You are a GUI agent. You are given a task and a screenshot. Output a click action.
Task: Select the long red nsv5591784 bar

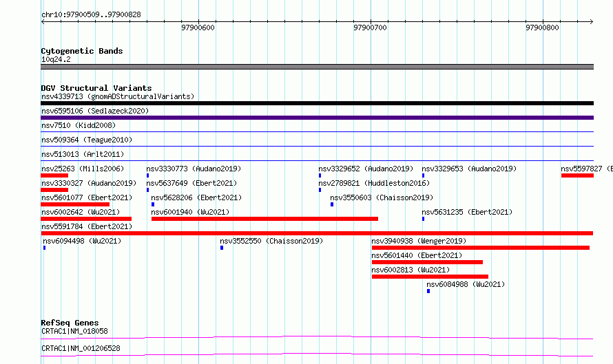(317, 233)
